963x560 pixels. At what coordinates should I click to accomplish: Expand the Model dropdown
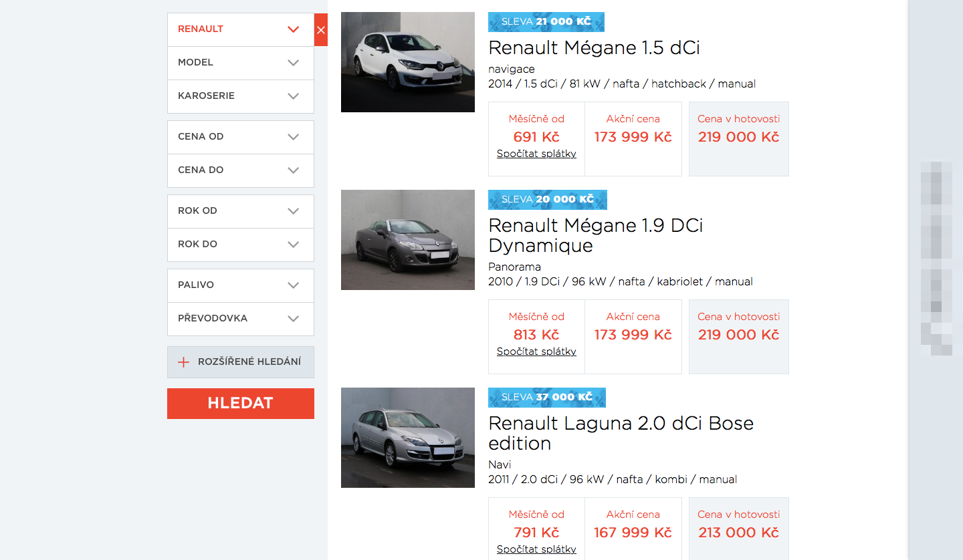click(241, 63)
